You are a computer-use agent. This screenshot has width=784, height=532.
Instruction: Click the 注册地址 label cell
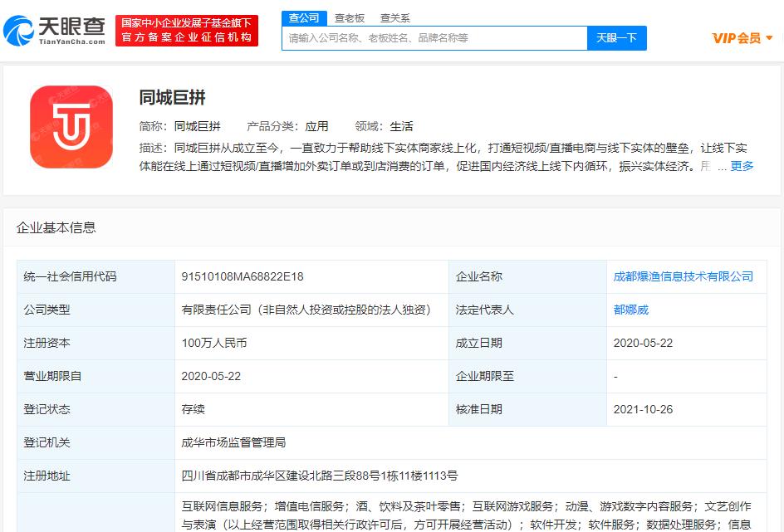[x=96, y=476]
